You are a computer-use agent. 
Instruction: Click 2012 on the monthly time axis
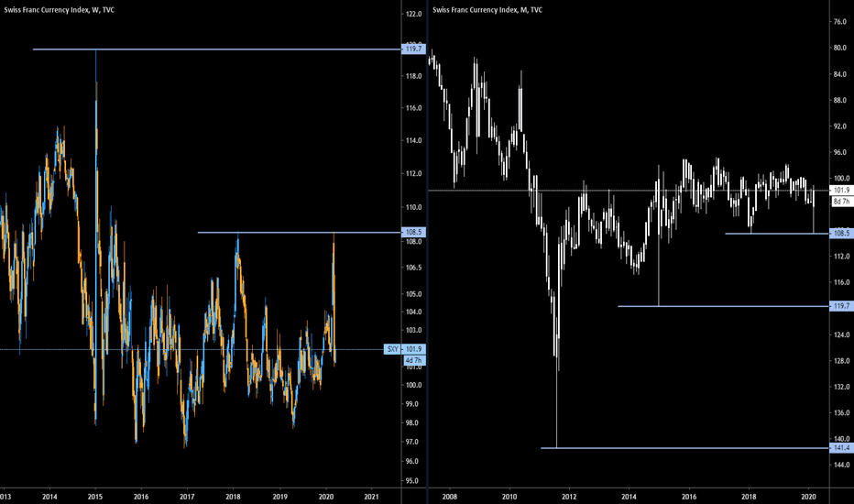pos(569,497)
